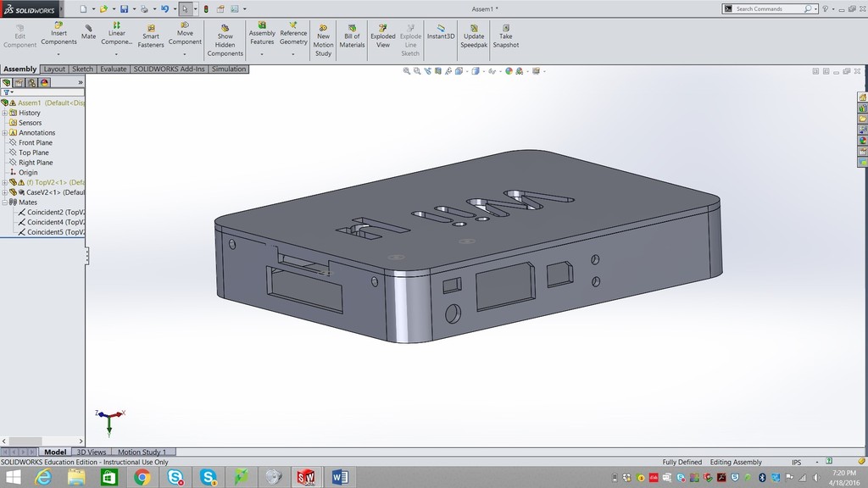Open Assembly Features
Viewport: 868px width, 488px height.
(262, 33)
